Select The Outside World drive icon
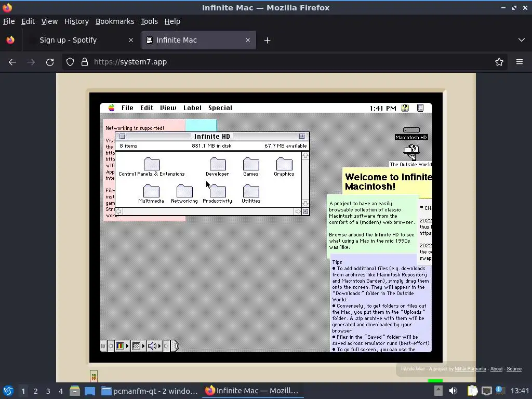This screenshot has height=399, width=532. (x=411, y=152)
